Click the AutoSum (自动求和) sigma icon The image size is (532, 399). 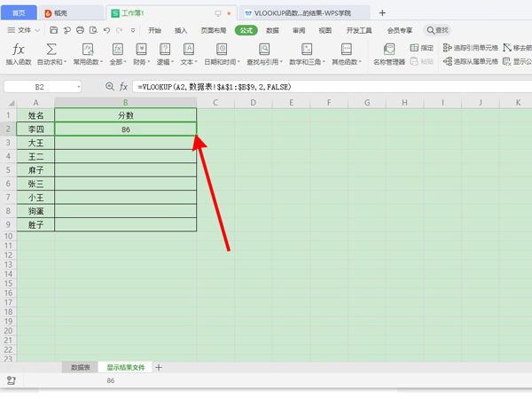pyautogui.click(x=51, y=49)
